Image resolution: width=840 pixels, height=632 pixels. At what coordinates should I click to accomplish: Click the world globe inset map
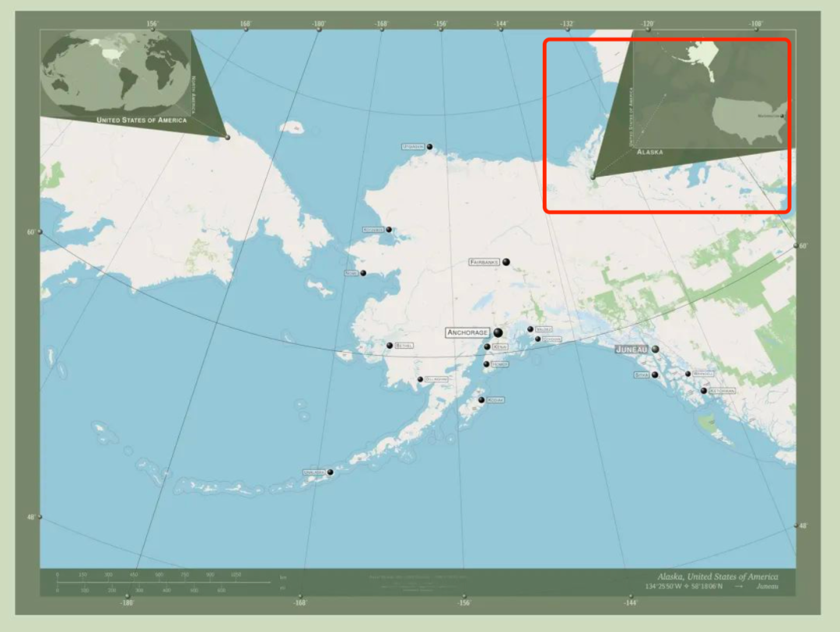115,72
